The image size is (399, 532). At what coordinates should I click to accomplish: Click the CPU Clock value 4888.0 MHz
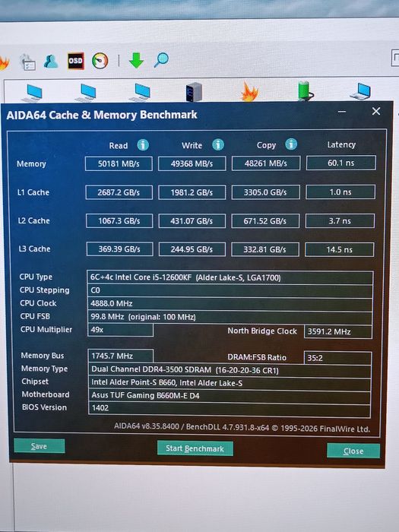point(230,303)
